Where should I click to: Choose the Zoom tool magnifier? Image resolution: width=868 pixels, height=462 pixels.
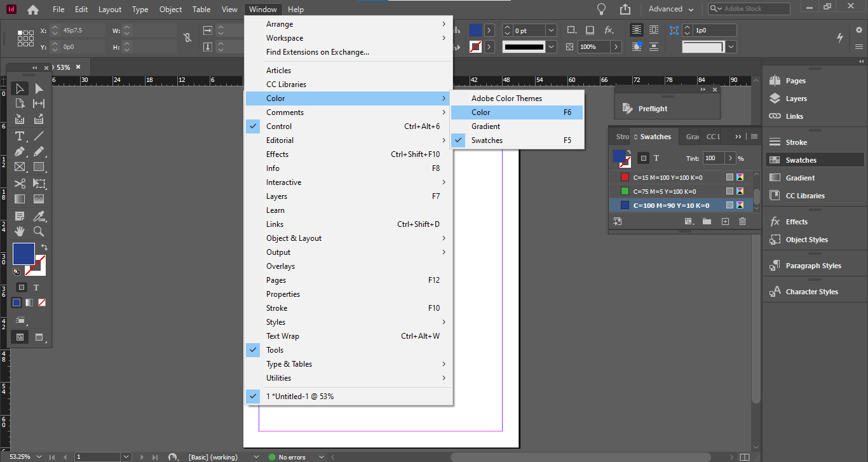[39, 231]
